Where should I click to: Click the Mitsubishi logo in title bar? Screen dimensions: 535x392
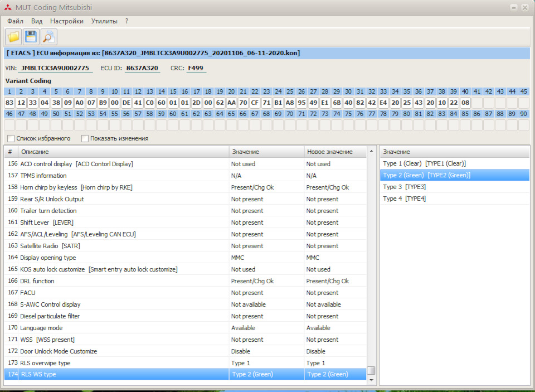click(8, 7)
